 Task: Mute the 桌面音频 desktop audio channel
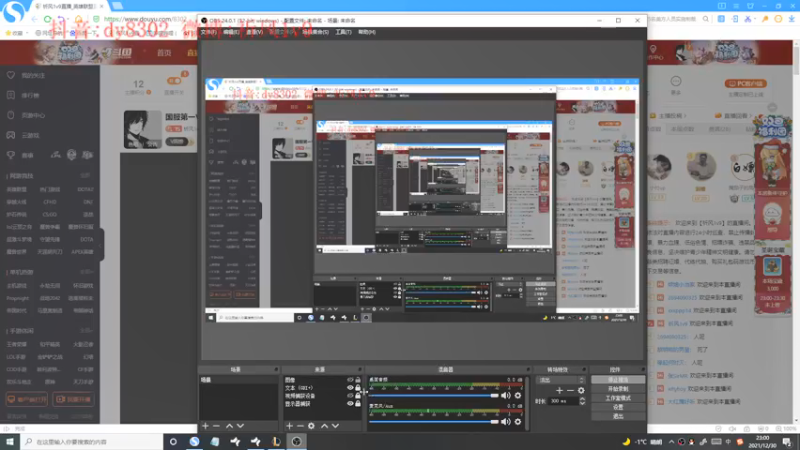click(x=506, y=395)
